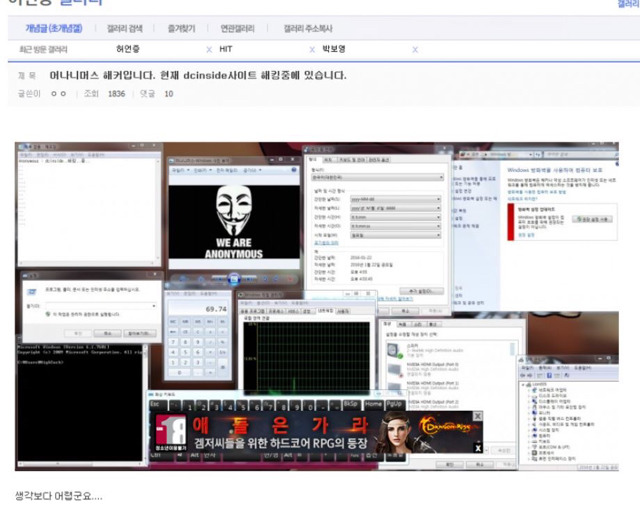Click post text 생각보다 어렵군요....
This screenshot has width=640, height=527.
click(58, 496)
